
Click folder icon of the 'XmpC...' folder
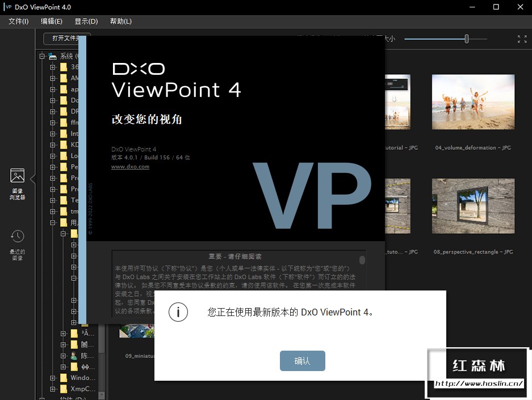coord(64,389)
